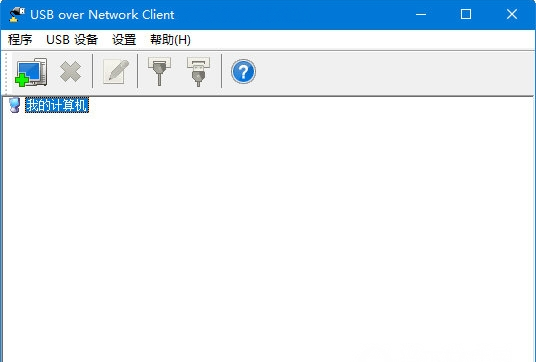Image resolution: width=536 pixels, height=362 pixels.
Task: Open the 帮助(H) menu
Action: coord(170,40)
